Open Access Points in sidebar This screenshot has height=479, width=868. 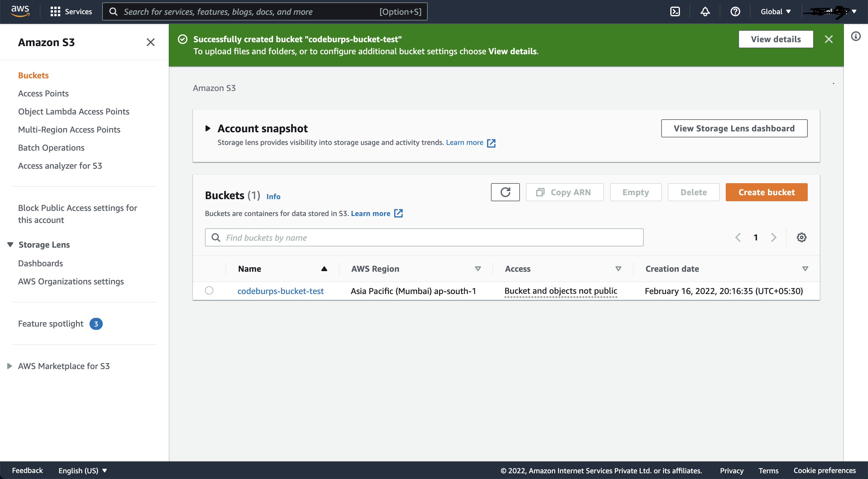pos(43,94)
